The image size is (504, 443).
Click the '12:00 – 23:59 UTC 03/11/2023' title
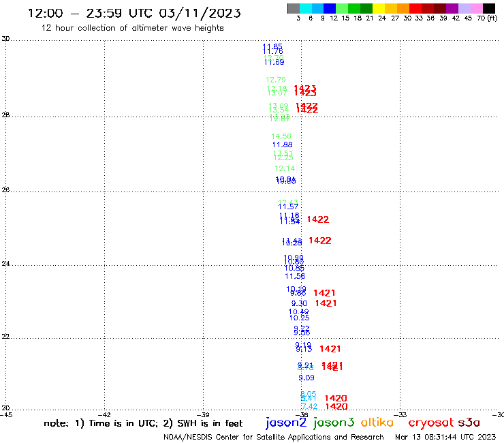tap(134, 13)
